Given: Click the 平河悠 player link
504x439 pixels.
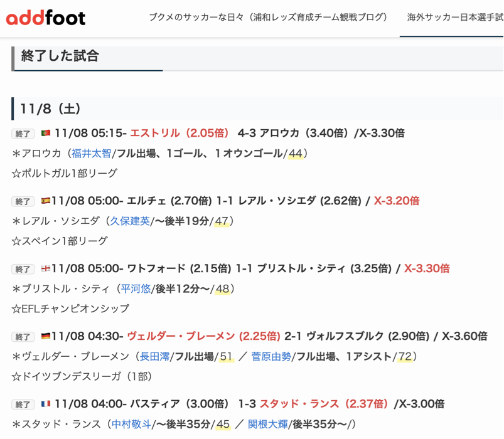Looking at the screenshot, I should [x=136, y=289].
